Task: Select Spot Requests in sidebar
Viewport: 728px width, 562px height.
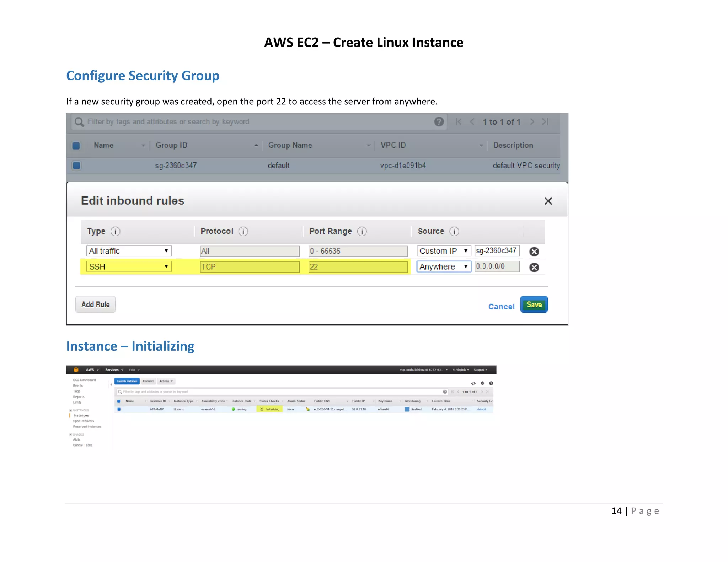Action: [84, 421]
